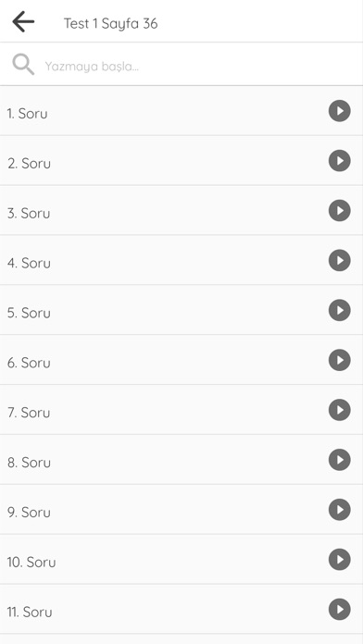Select the 9. Soru list label
Viewport: 363px width, 644px height.
(x=29, y=513)
